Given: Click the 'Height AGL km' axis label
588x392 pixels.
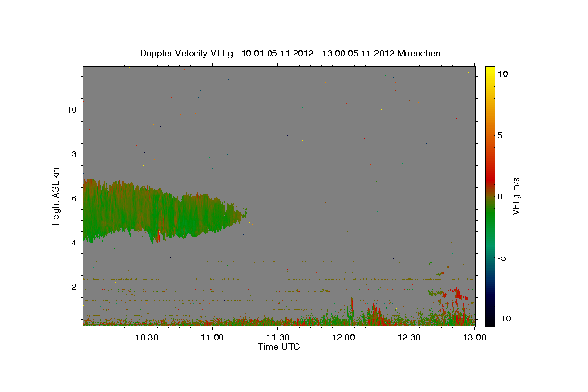Looking at the screenshot, I should tap(56, 196).
